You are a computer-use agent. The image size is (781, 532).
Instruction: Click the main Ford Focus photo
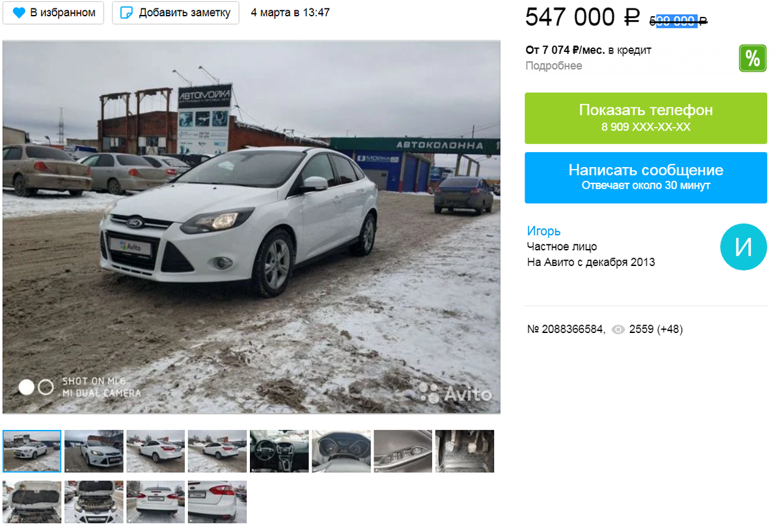click(251, 227)
